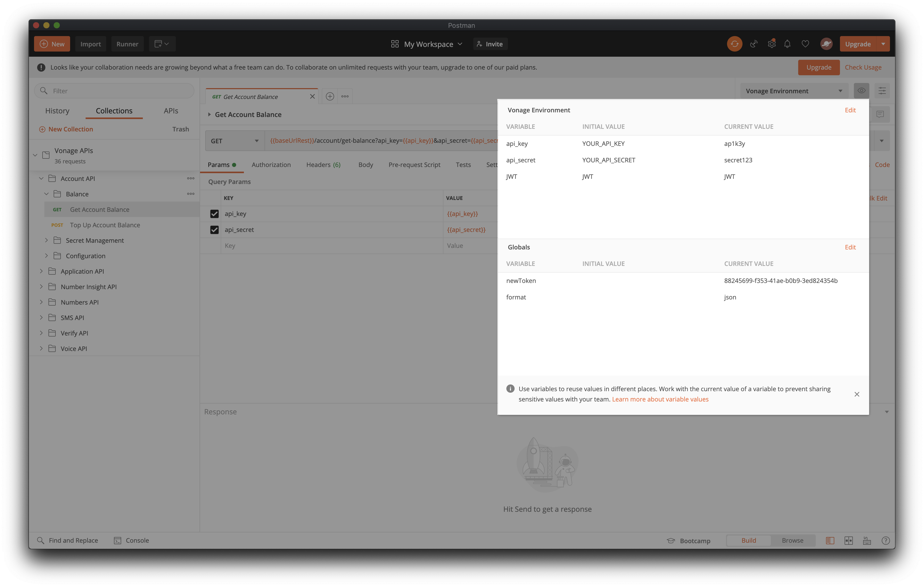Expand the Number Insight API folder
The image size is (924, 587).
(41, 286)
